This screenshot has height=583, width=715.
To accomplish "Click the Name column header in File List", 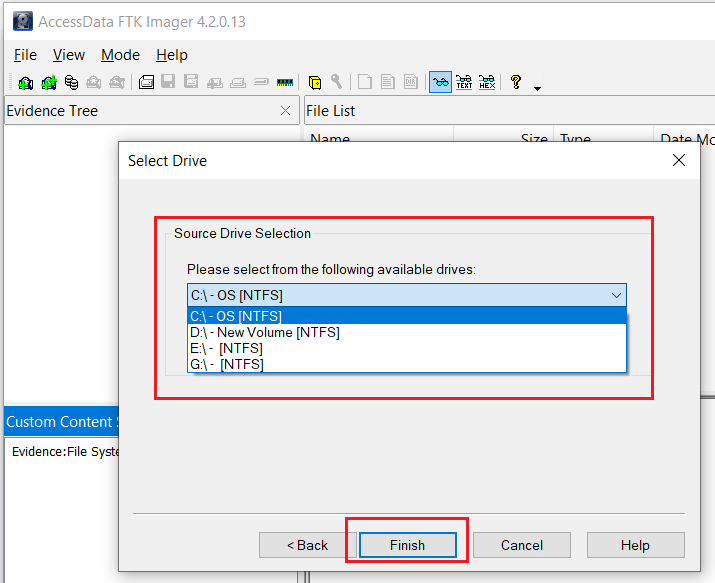I will 378,136.
